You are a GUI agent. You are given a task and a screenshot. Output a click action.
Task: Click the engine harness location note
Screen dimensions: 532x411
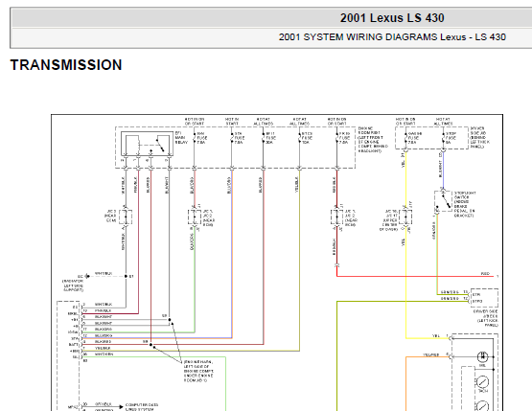click(198, 372)
